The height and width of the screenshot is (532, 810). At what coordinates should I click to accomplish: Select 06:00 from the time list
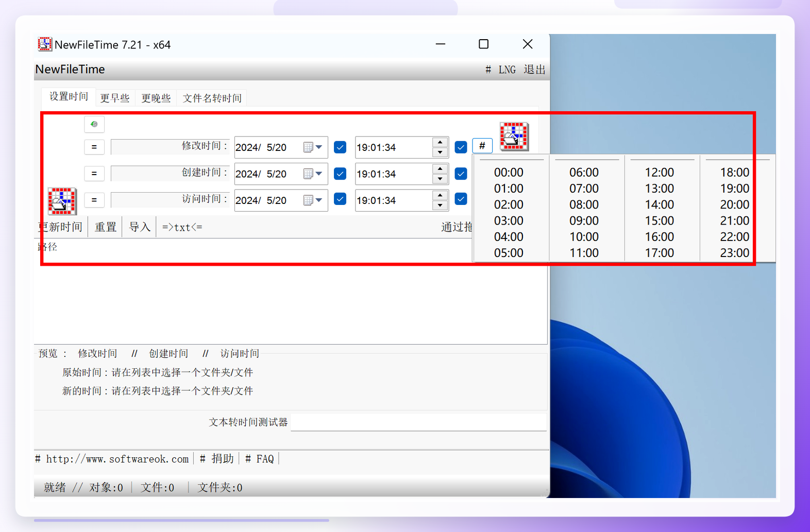(x=584, y=173)
